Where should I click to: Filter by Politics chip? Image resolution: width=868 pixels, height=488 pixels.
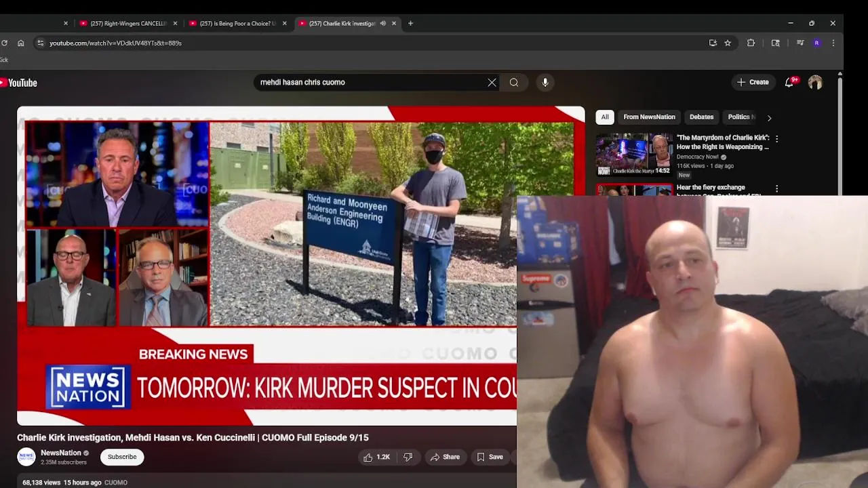741,117
